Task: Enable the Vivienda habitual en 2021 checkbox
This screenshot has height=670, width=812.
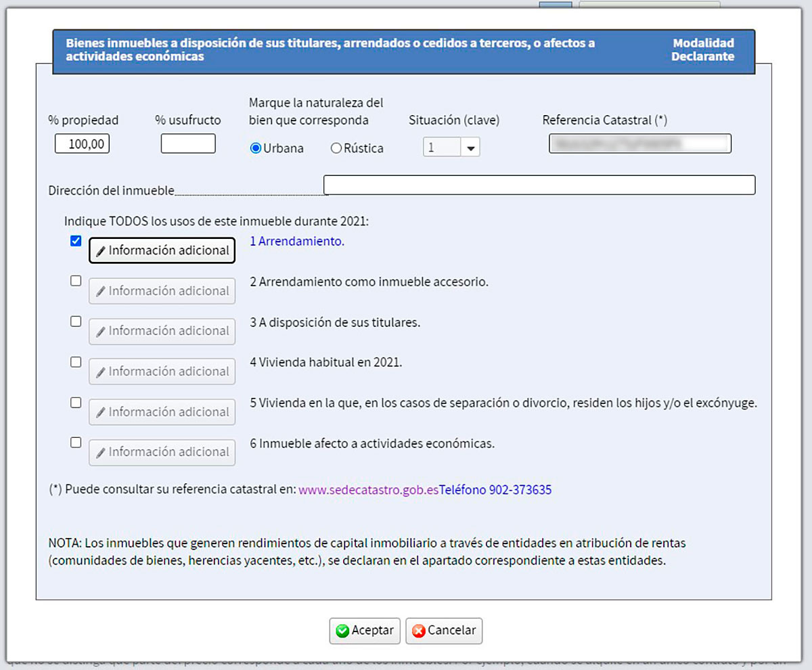Action: coord(76,362)
